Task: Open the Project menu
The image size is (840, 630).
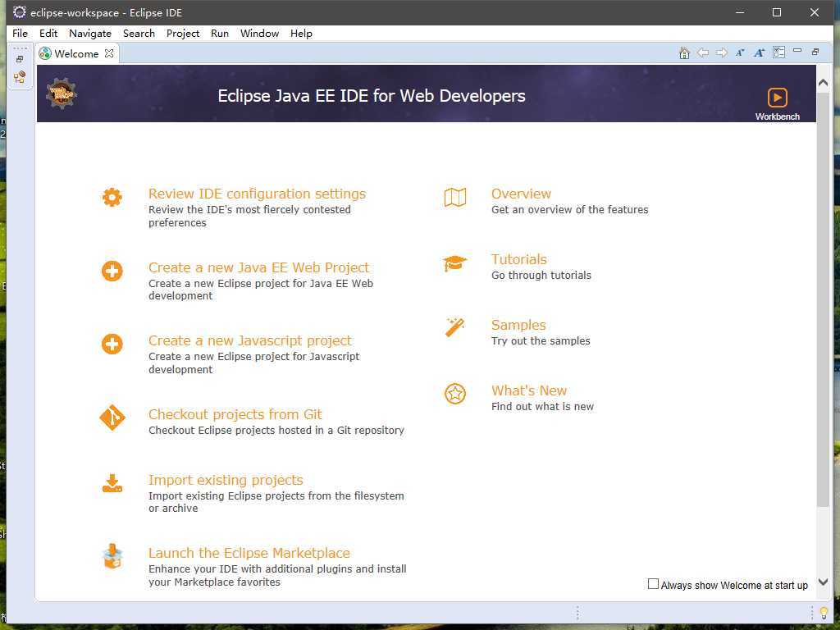Action: [183, 33]
